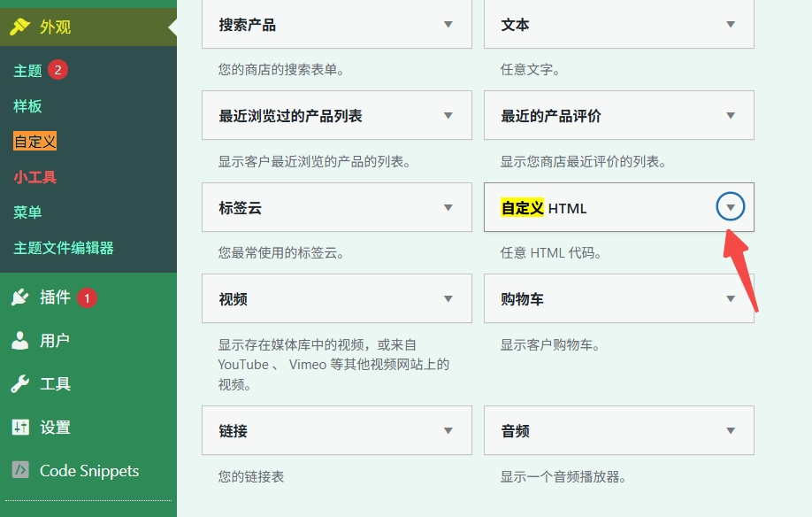The width and height of the screenshot is (812, 517).
Task: Click the Code Snippets icon
Action: [20, 470]
